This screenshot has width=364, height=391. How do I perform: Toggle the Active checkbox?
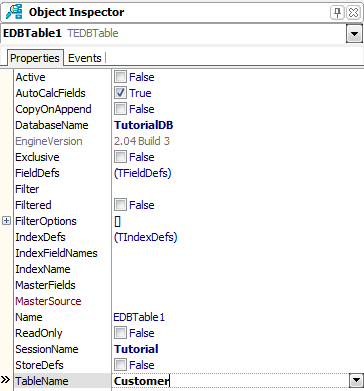pyautogui.click(x=120, y=77)
